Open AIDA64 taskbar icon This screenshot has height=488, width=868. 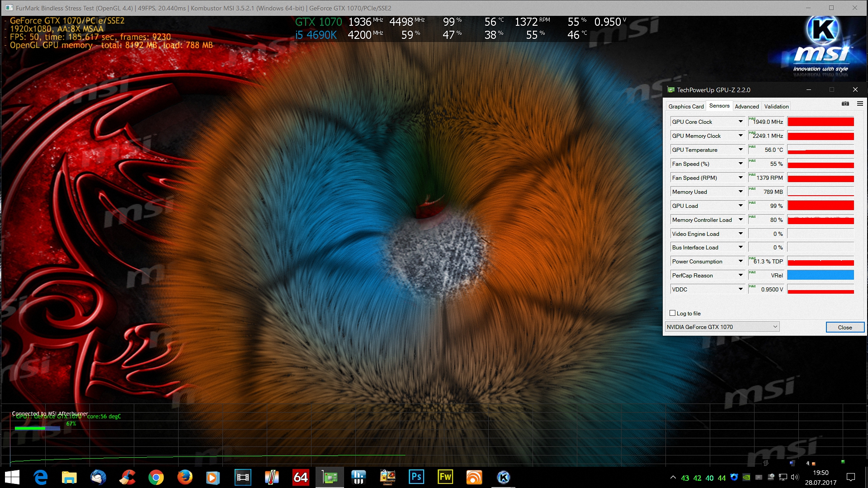(x=301, y=477)
